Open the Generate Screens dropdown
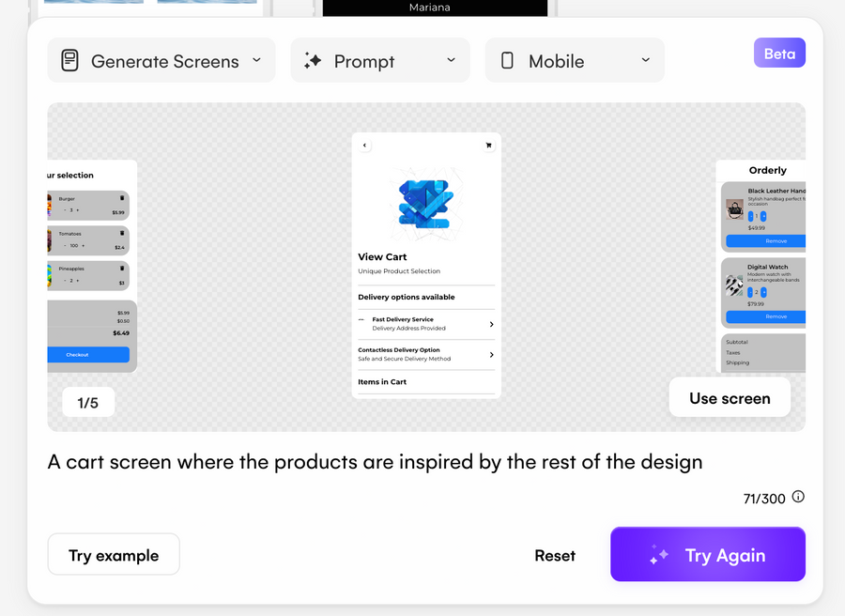Viewport: 845px width, 616px height. click(255, 59)
